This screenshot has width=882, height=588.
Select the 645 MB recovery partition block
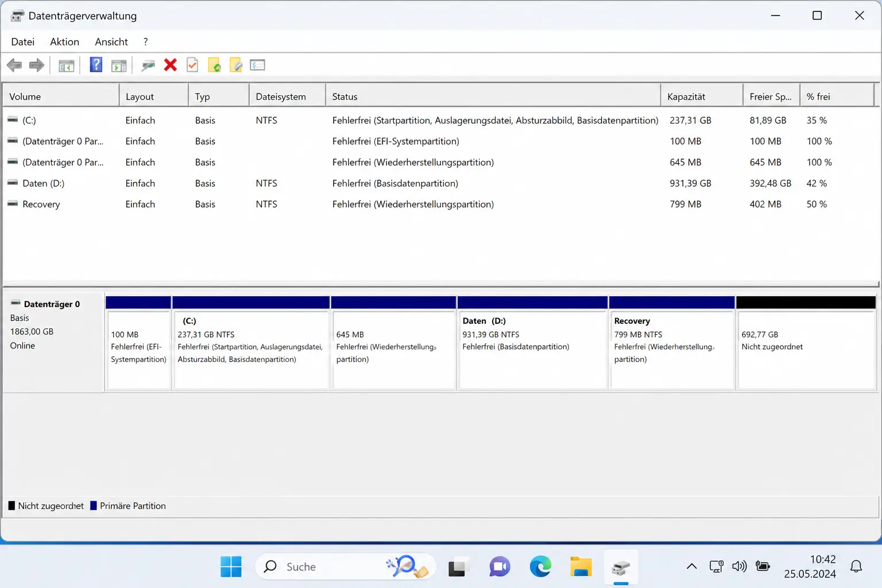[393, 343]
